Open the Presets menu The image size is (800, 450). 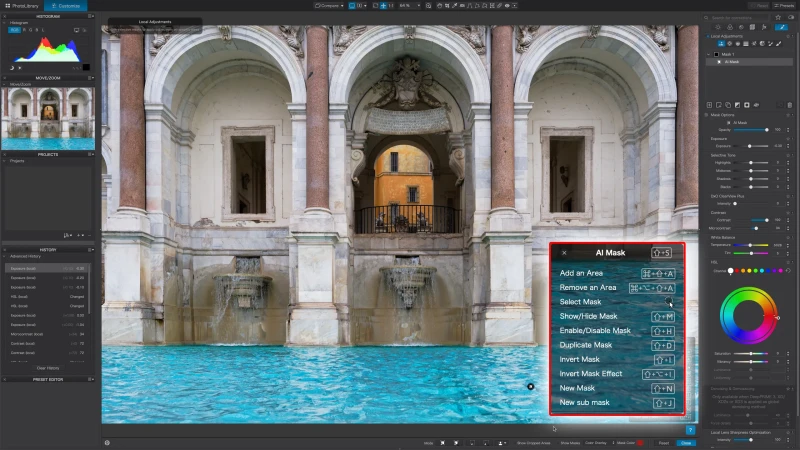(x=783, y=5)
